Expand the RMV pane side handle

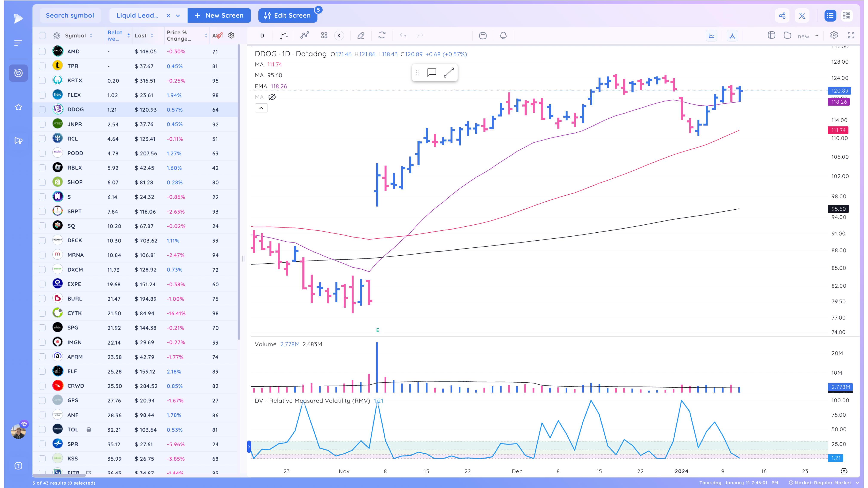click(249, 447)
